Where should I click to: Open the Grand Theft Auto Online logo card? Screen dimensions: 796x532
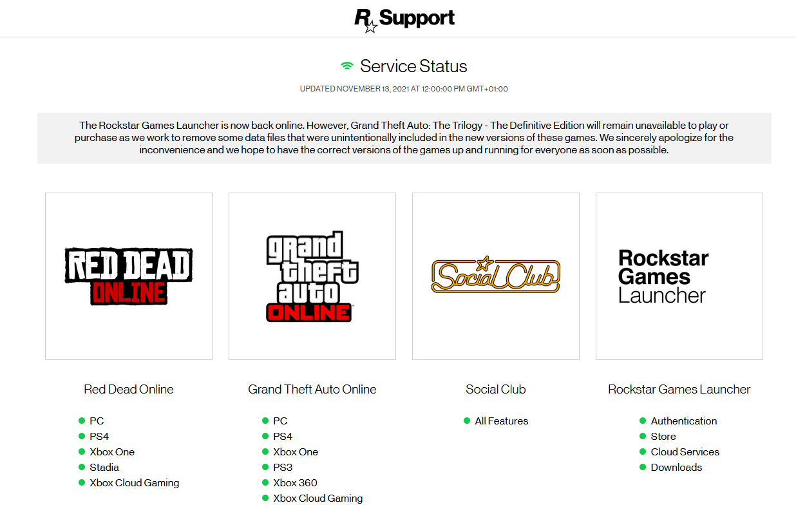coord(312,276)
